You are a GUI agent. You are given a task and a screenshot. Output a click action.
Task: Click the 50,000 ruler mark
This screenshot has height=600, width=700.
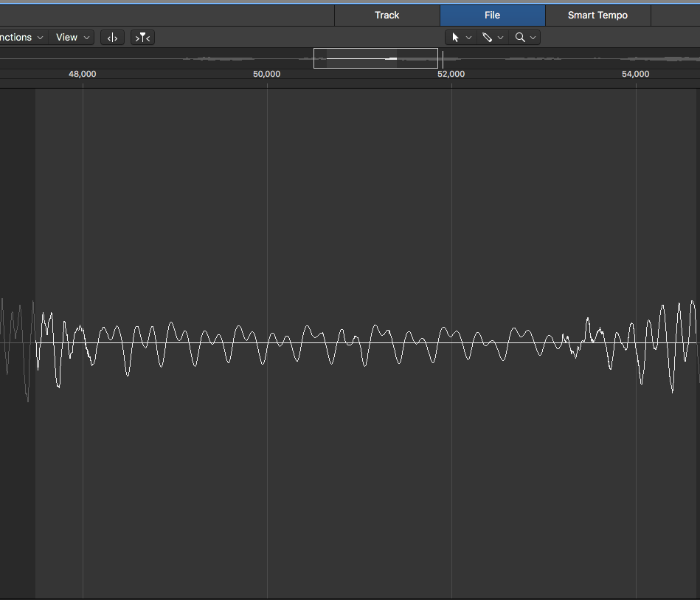tap(267, 74)
